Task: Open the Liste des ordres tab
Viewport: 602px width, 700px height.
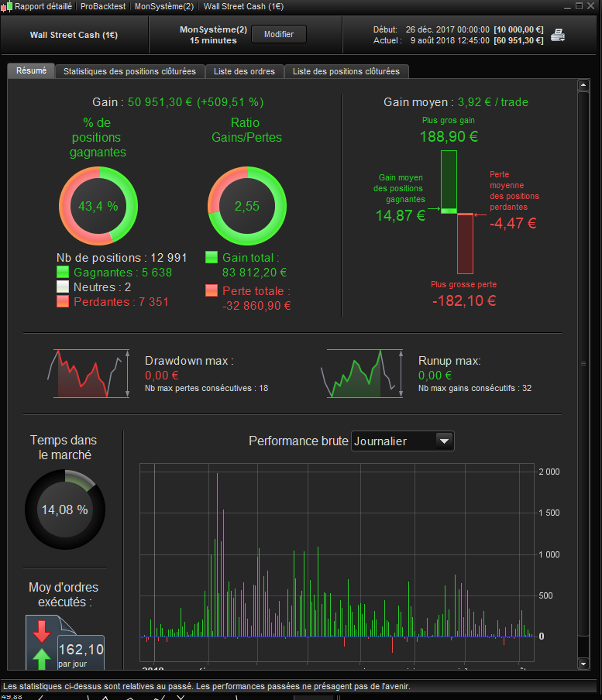Action: pyautogui.click(x=244, y=71)
